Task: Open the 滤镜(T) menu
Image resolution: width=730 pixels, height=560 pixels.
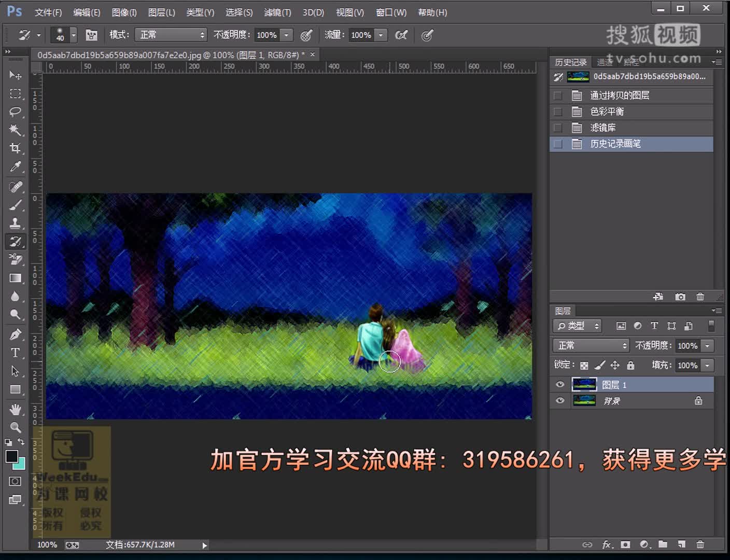Action: click(277, 12)
